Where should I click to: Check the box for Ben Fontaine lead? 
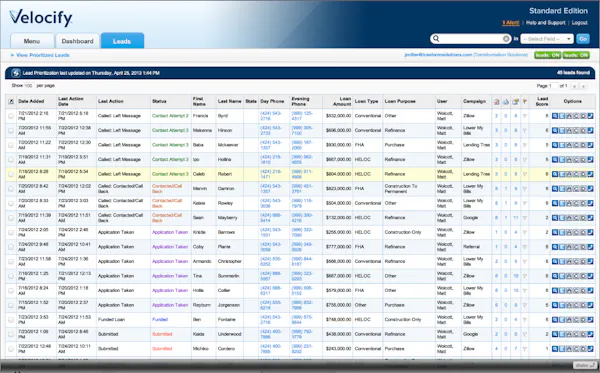[x=11, y=319]
